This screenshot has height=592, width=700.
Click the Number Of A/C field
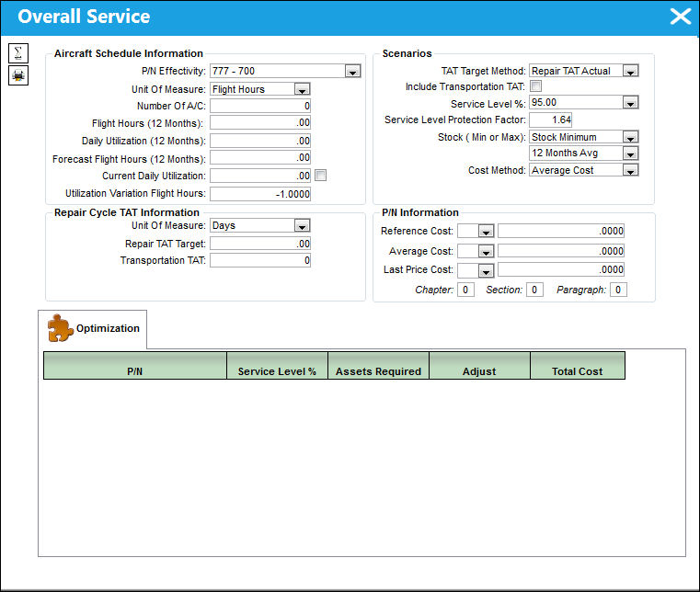click(260, 107)
